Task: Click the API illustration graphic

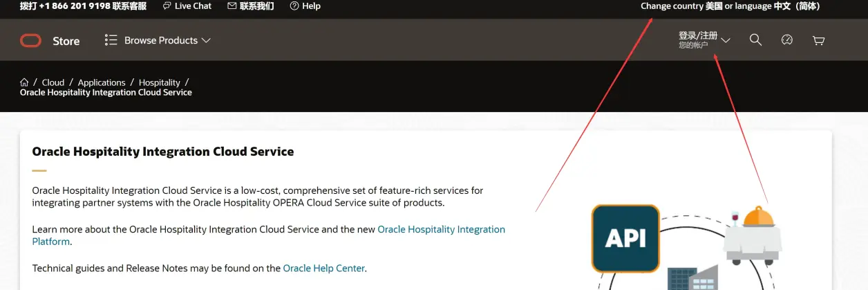Action: [x=625, y=237]
